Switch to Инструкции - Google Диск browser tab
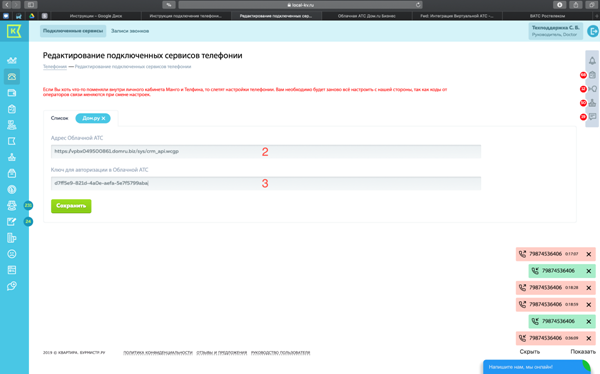600x374 pixels. pos(96,16)
